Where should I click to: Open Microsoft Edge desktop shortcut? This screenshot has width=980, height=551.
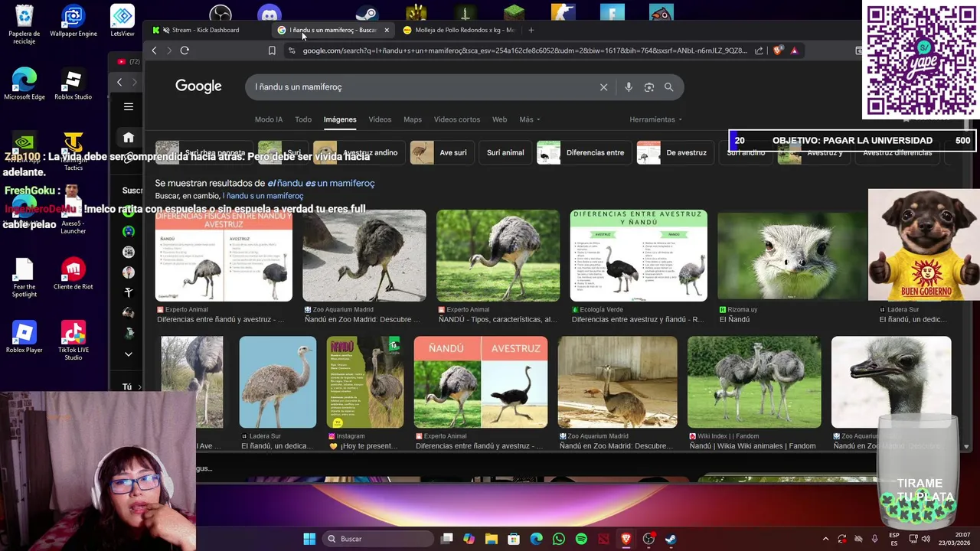point(24,84)
